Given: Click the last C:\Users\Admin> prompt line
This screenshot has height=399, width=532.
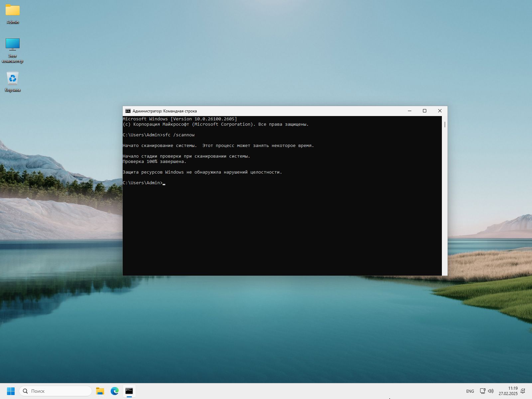Looking at the screenshot, I should coord(144,183).
